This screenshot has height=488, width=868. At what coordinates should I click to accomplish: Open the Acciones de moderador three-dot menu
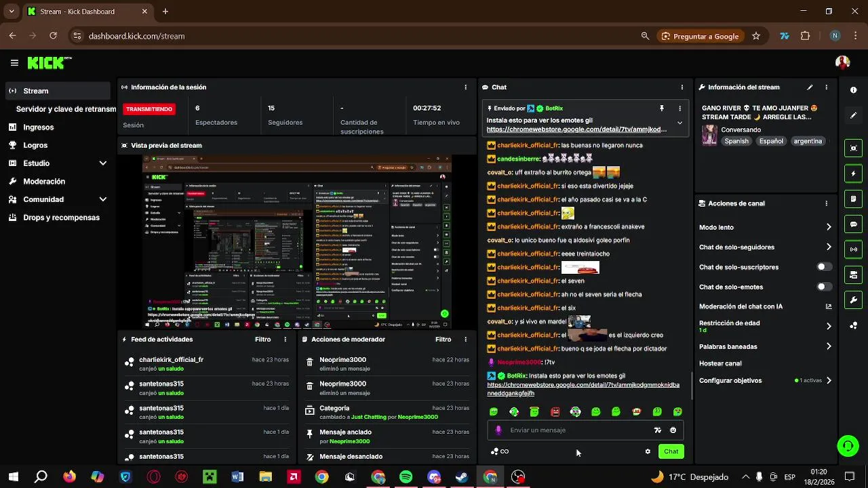coord(465,340)
